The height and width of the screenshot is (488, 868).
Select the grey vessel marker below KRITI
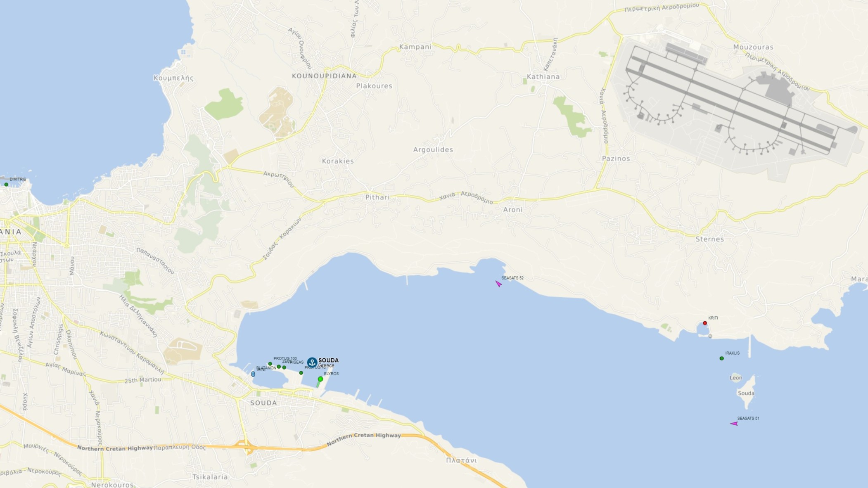pyautogui.click(x=710, y=336)
